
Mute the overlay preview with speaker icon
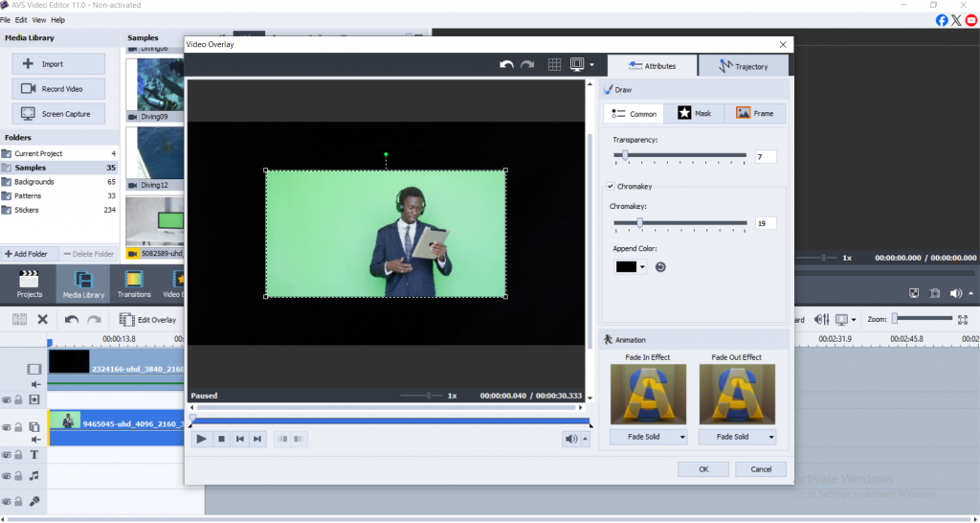570,439
